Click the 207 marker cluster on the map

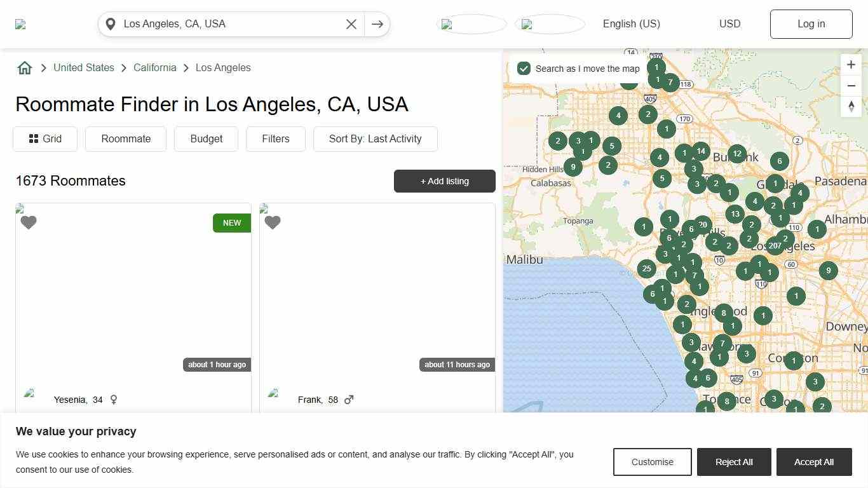775,245
